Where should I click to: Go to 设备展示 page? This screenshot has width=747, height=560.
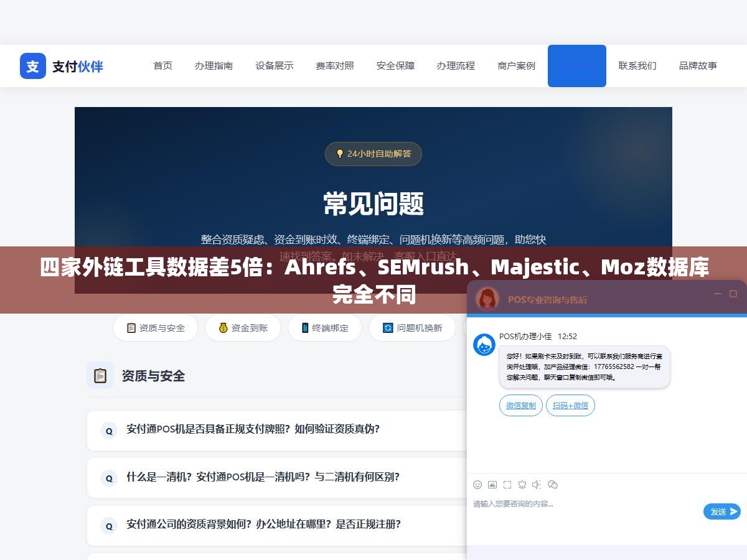tap(275, 65)
